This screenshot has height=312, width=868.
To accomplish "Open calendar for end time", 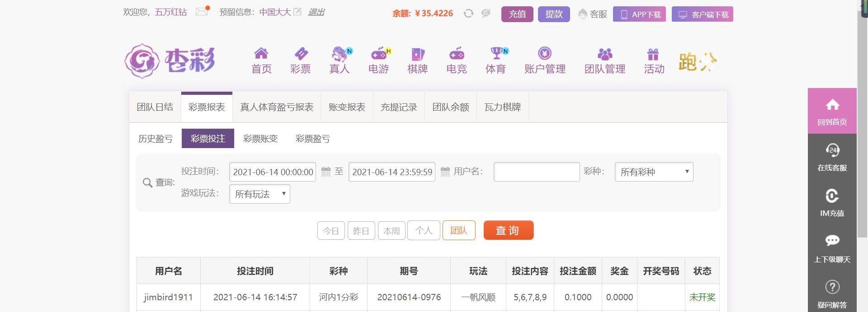I will click(445, 172).
